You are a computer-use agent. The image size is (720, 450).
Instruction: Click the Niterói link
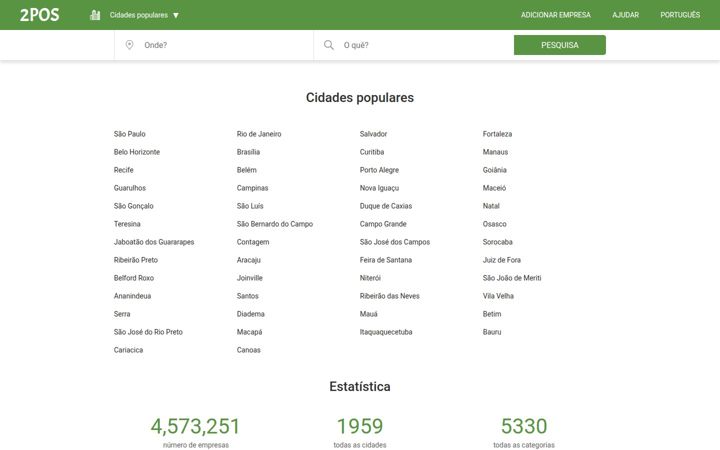[370, 278]
